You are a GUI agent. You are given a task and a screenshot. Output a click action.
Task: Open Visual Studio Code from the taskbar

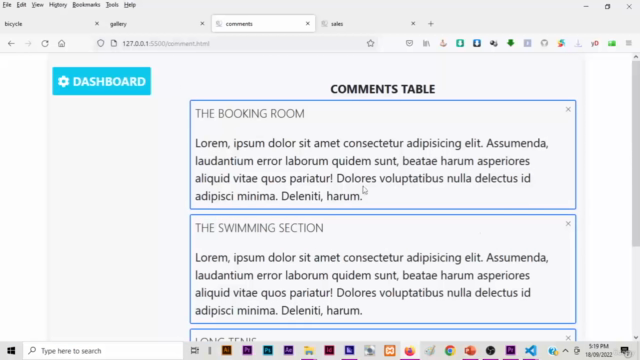click(531, 350)
